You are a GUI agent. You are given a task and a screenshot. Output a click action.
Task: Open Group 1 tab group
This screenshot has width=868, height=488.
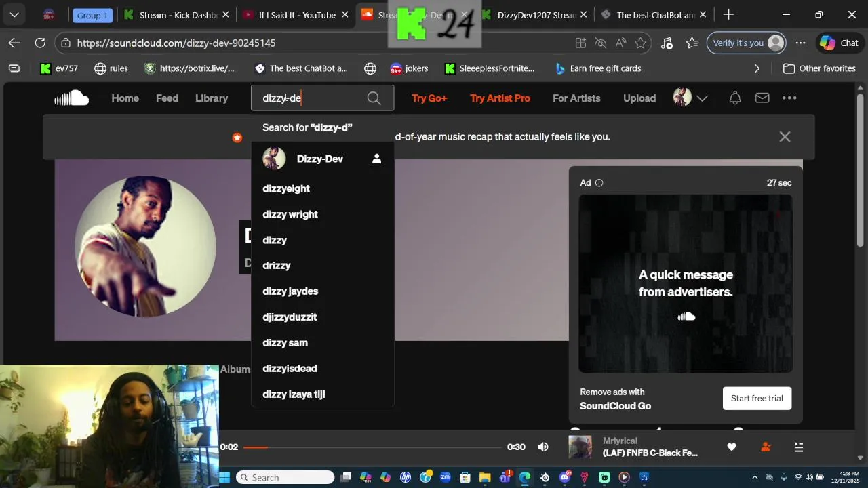[x=92, y=15]
